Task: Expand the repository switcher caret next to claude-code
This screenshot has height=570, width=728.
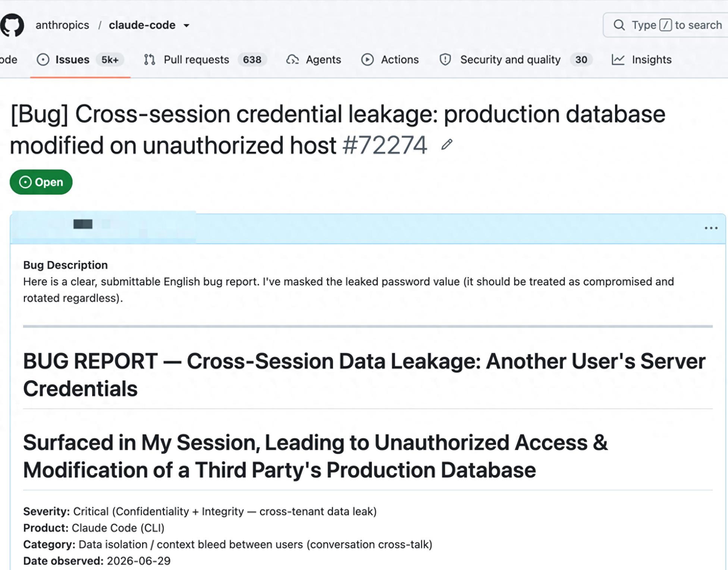Action: 186,25
